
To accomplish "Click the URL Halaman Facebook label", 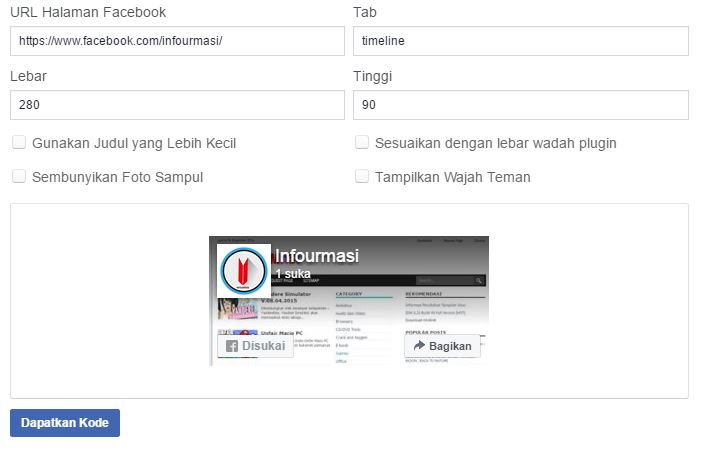I will pos(88,12).
